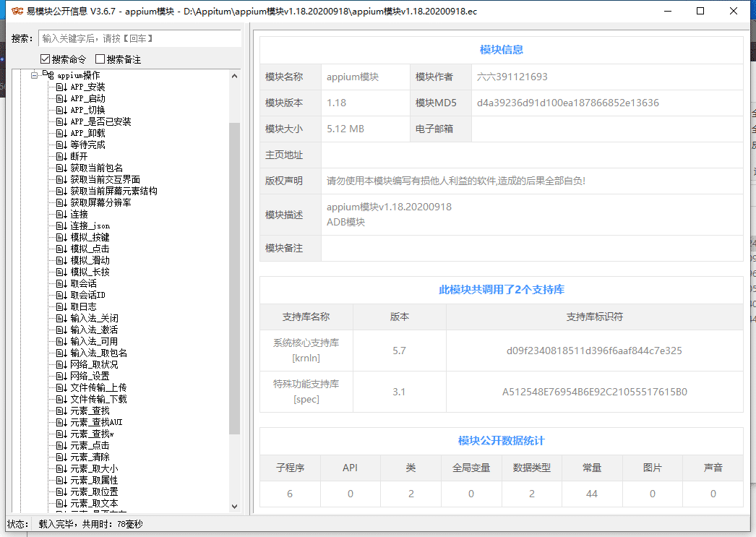Viewport: 756px width, 537px height.
Task: Select the APP_卸载 subroutine icon
Action: tap(61, 133)
